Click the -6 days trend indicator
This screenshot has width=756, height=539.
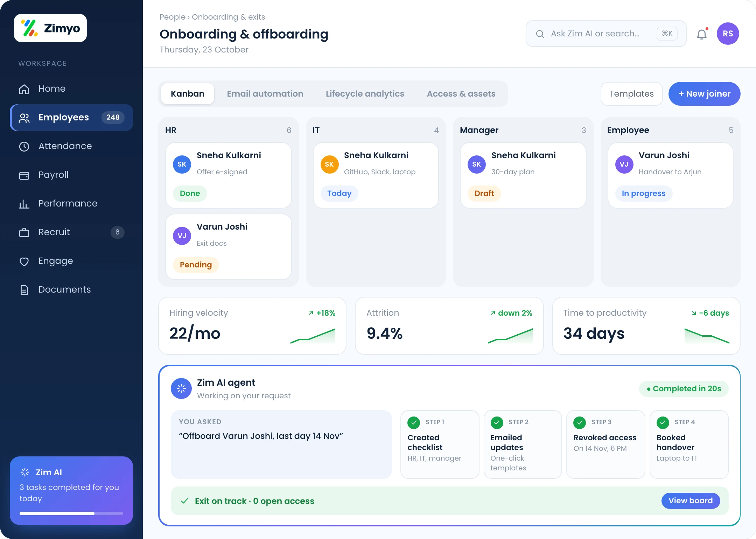pos(710,313)
